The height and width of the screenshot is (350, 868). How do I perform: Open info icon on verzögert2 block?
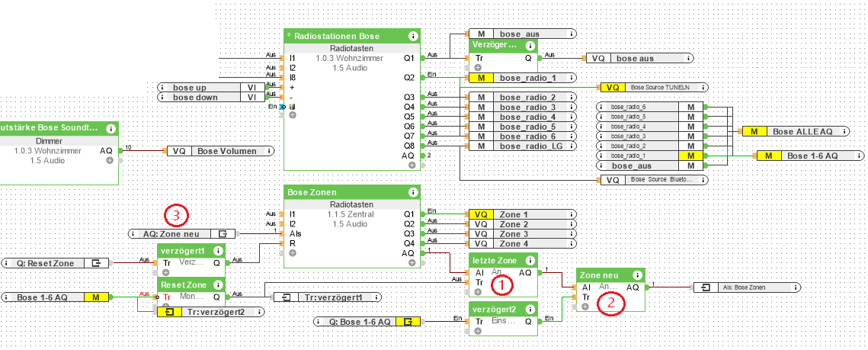[530, 309]
